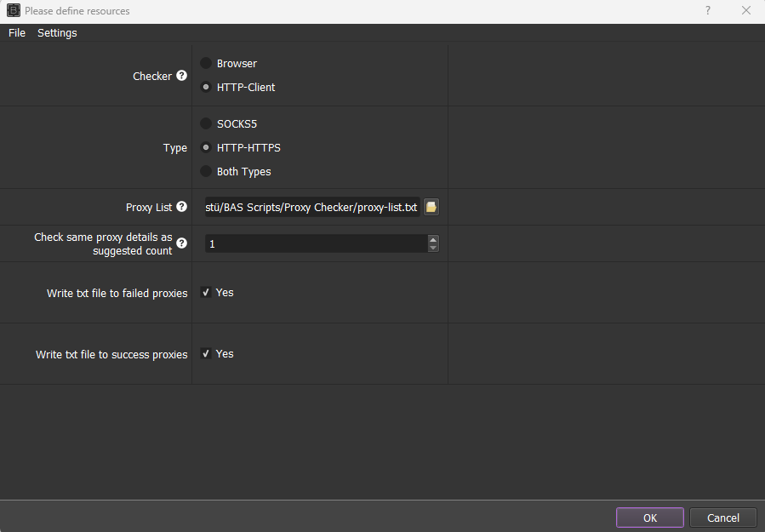
Task: Disable writing txt file for failed proxies
Action: pos(206,293)
